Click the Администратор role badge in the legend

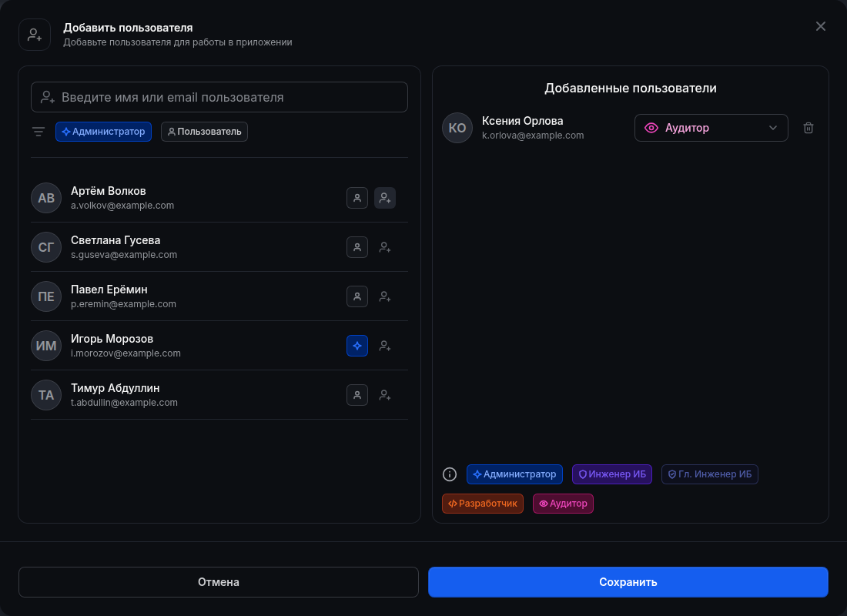click(x=514, y=474)
